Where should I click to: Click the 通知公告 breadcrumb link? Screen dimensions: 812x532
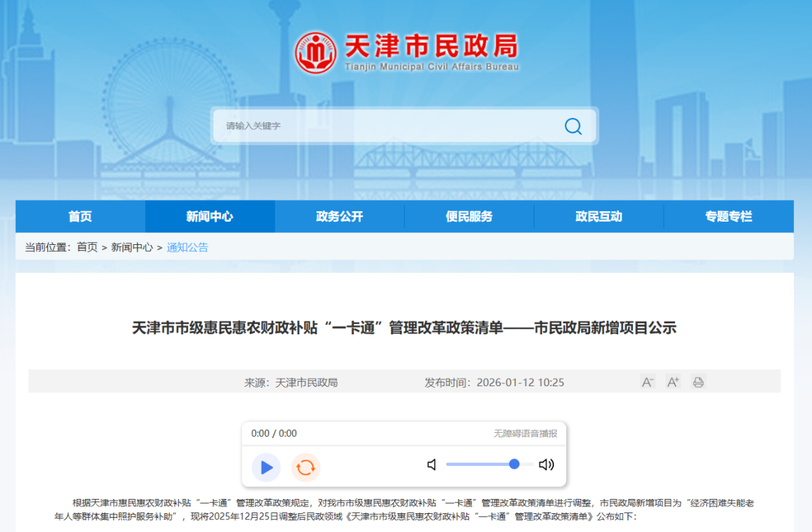click(x=187, y=247)
